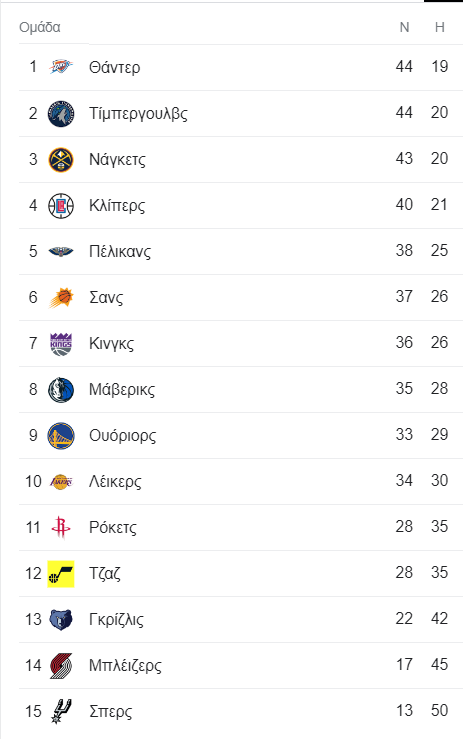Click the H losses column header
Screen dimensions: 463x739
[x=439, y=27]
